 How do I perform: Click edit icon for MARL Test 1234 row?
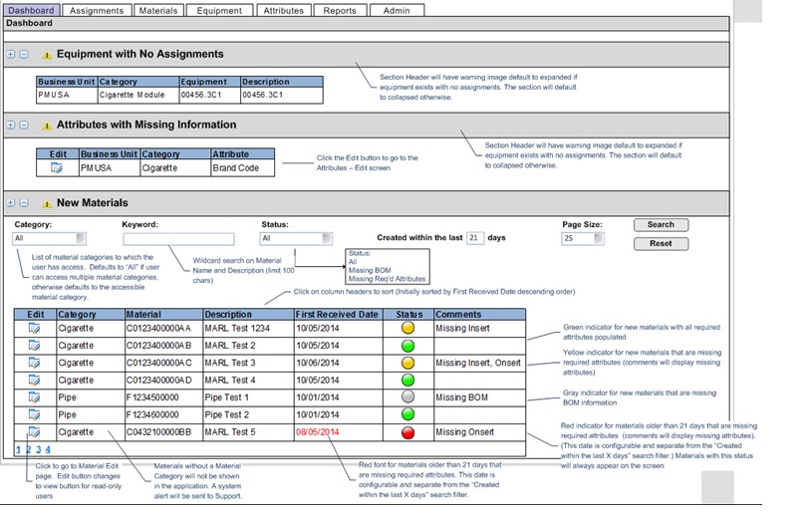(x=35, y=328)
